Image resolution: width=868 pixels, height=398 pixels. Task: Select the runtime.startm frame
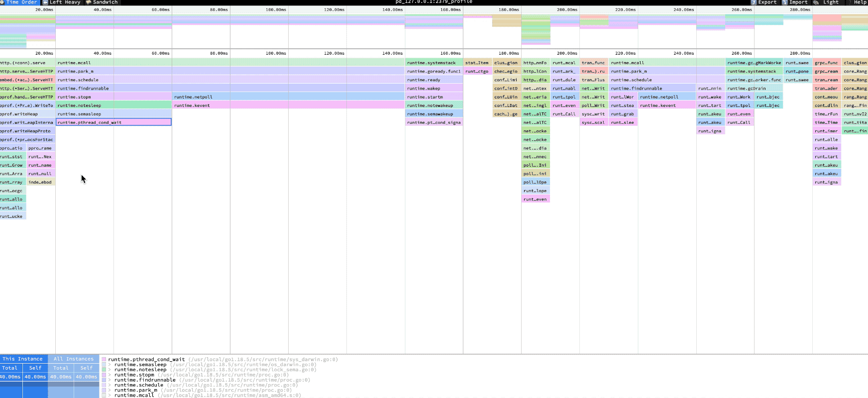click(x=434, y=97)
